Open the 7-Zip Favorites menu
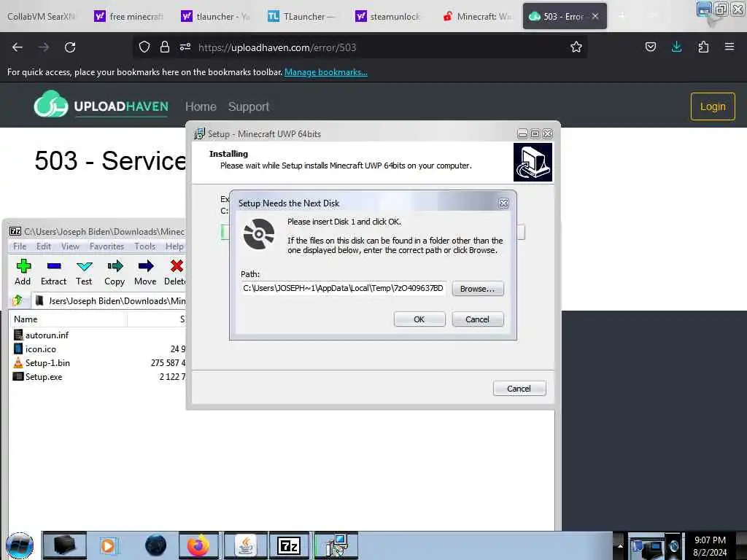 click(x=107, y=246)
